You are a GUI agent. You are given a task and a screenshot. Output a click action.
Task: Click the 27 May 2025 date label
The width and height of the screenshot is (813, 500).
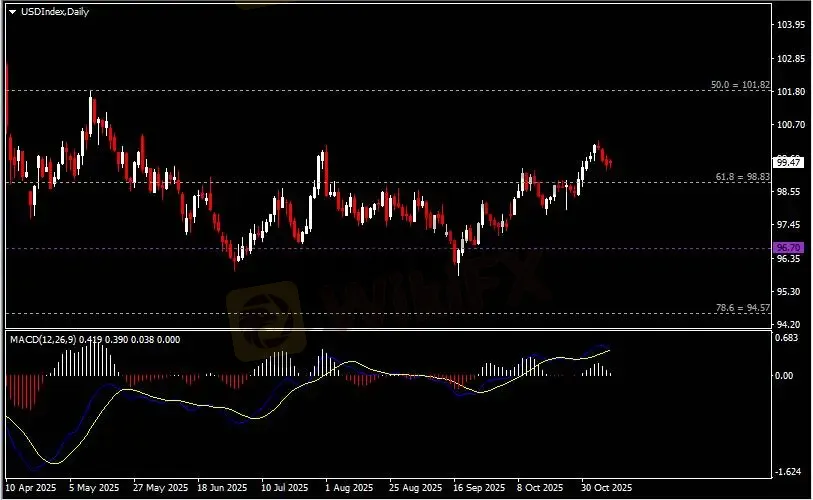click(160, 488)
